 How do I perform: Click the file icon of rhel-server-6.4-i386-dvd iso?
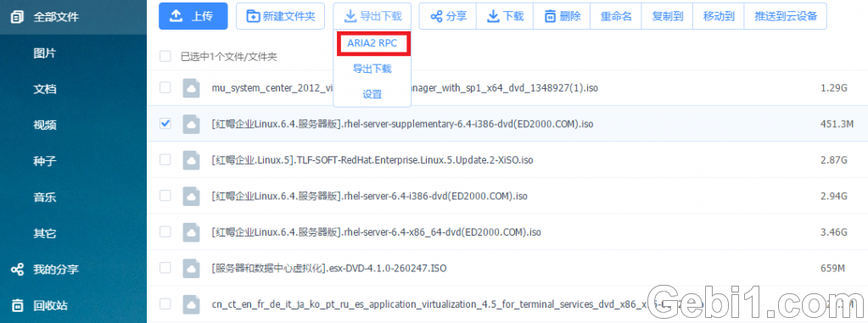point(191,196)
